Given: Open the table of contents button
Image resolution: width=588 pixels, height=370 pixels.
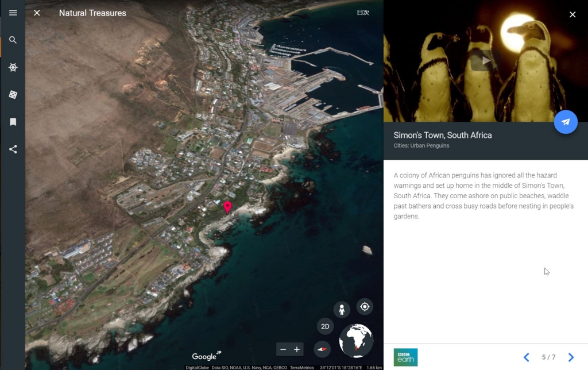Looking at the screenshot, I should [x=363, y=13].
